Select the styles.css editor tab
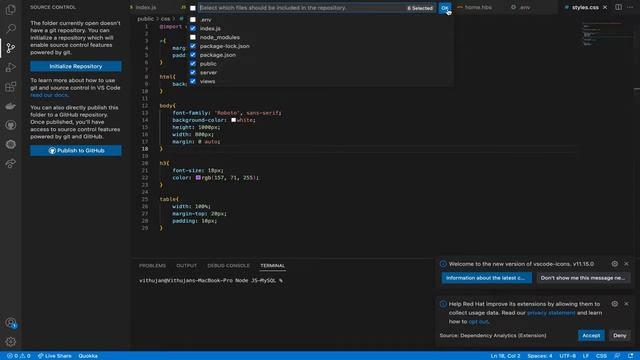 [x=585, y=7]
